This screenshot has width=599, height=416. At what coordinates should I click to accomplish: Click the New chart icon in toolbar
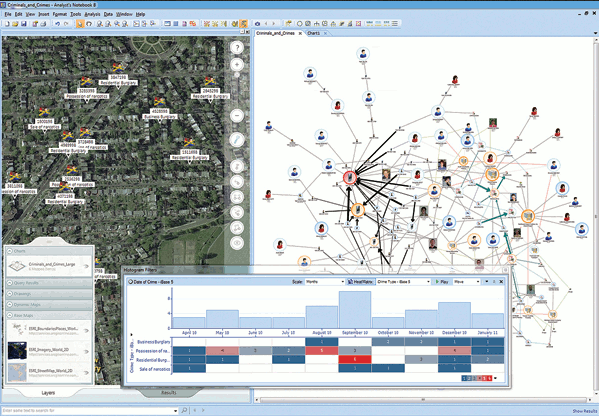7,24
